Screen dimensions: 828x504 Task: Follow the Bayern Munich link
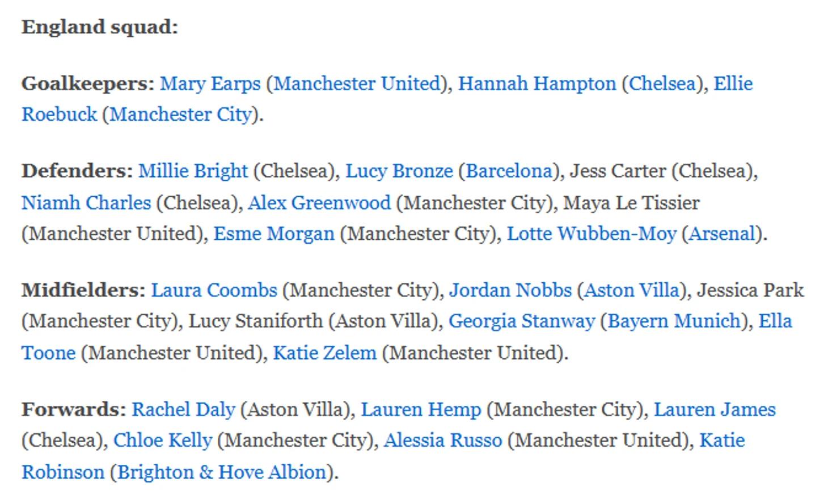[x=674, y=321]
